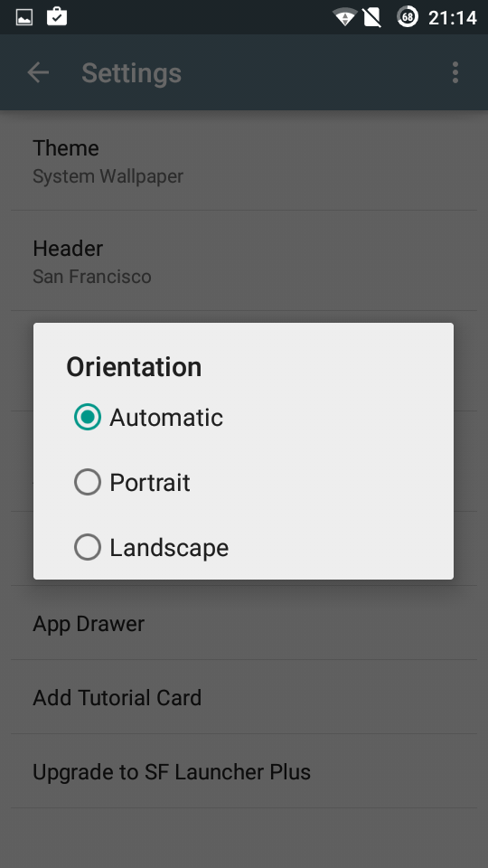The width and height of the screenshot is (488, 868).
Task: Tap the image notification icon in status bar
Action: pos(23,18)
